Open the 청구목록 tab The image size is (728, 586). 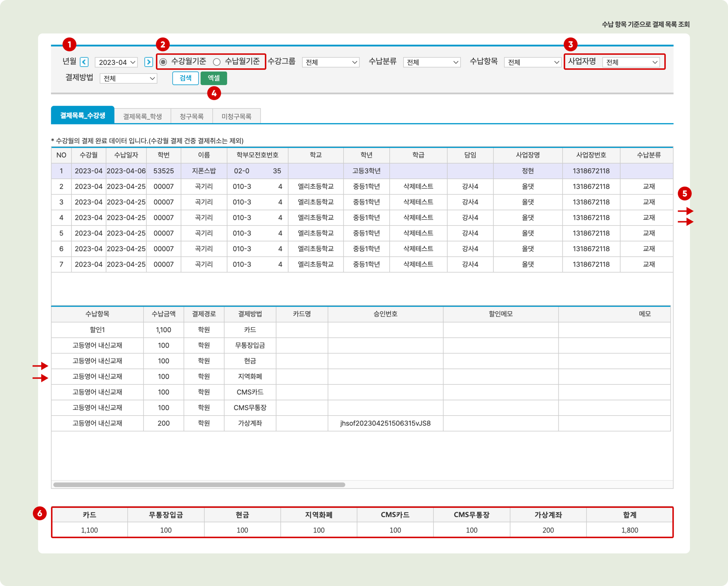click(191, 116)
